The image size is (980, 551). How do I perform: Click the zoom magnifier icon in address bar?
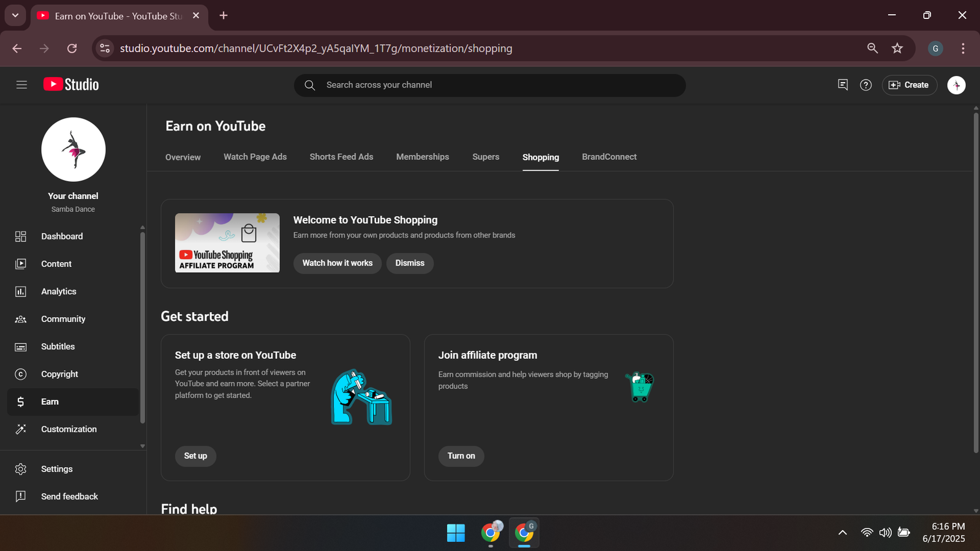pos(872,48)
